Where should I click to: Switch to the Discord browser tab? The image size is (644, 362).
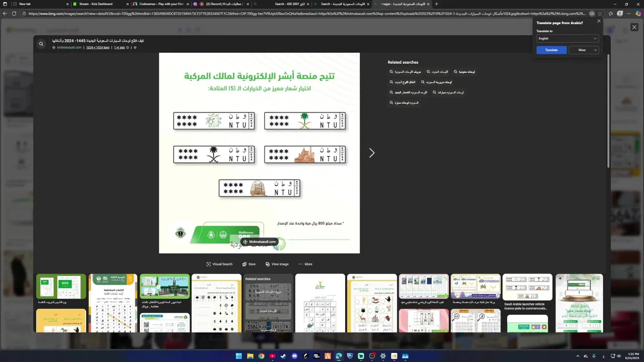pos(221,4)
